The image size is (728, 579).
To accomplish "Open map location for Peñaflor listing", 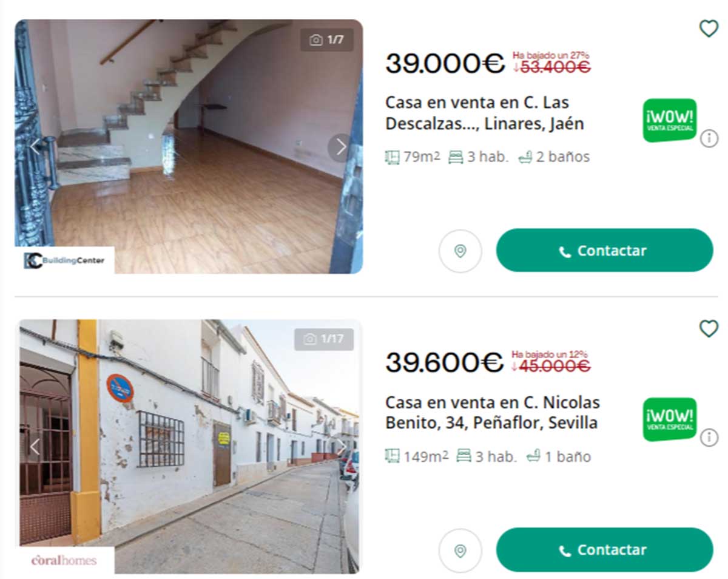I will point(460,550).
